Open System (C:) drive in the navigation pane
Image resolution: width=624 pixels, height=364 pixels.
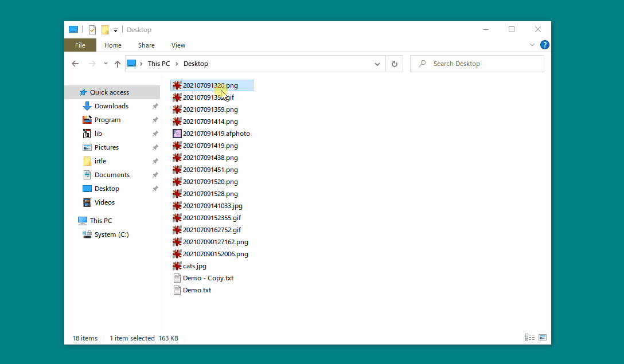(x=112, y=234)
